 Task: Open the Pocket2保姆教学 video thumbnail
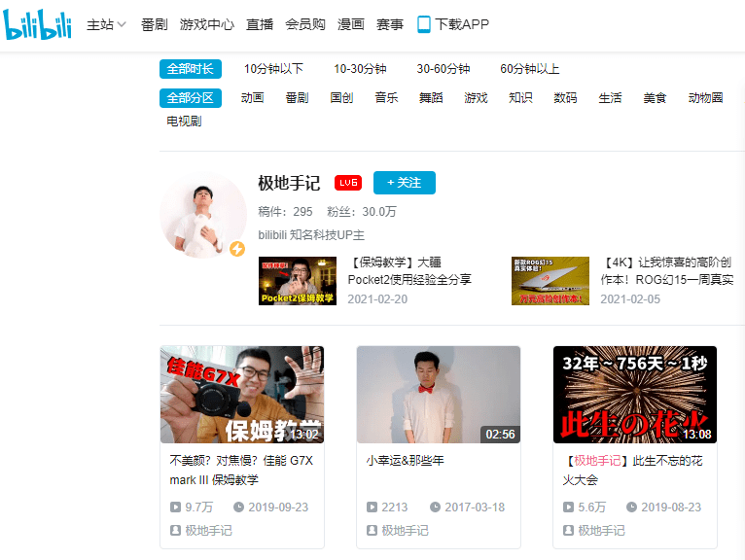tap(298, 281)
